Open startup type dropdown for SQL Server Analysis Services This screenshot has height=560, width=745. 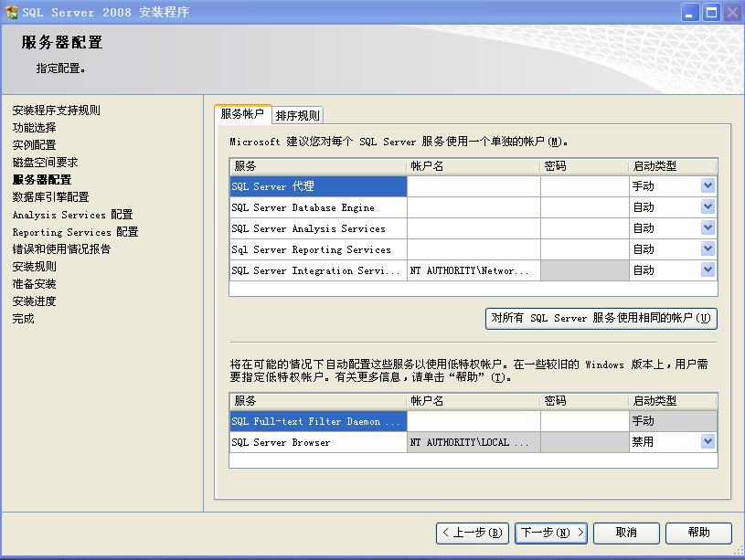(708, 228)
